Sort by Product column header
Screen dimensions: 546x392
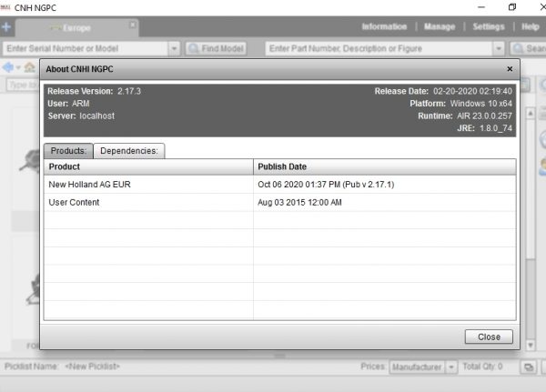pos(148,166)
